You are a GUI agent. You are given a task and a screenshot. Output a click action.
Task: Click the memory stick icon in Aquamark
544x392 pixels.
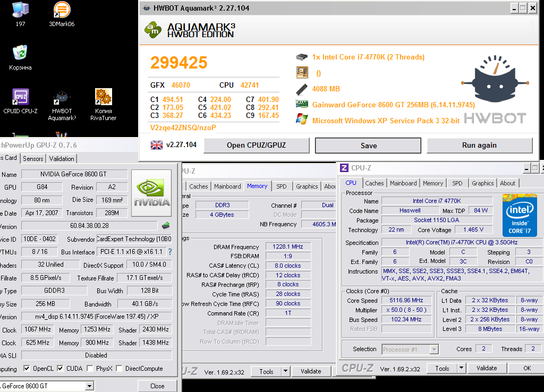tap(302, 89)
